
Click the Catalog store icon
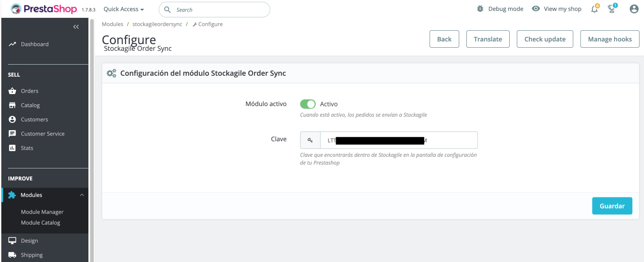(12, 105)
